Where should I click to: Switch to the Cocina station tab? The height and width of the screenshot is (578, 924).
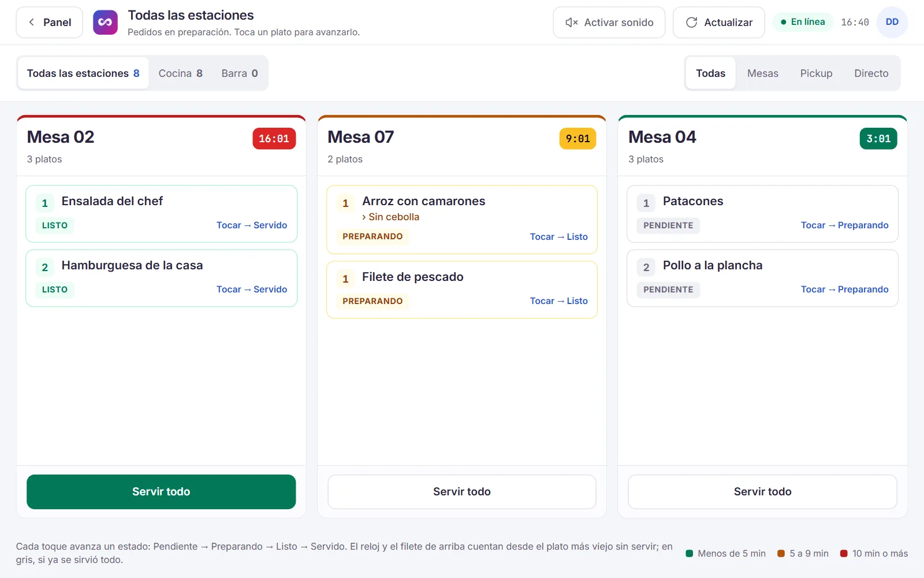pyautogui.click(x=180, y=73)
